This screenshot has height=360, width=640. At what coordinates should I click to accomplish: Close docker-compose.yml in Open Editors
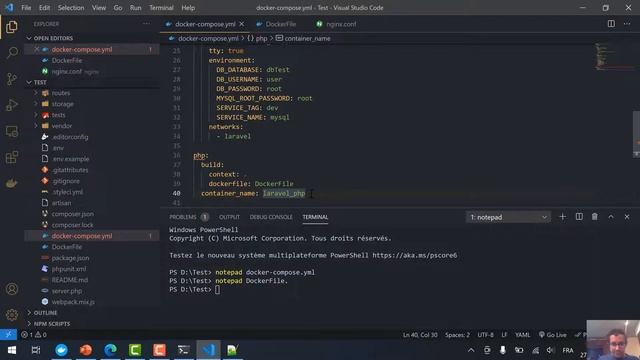[37, 49]
